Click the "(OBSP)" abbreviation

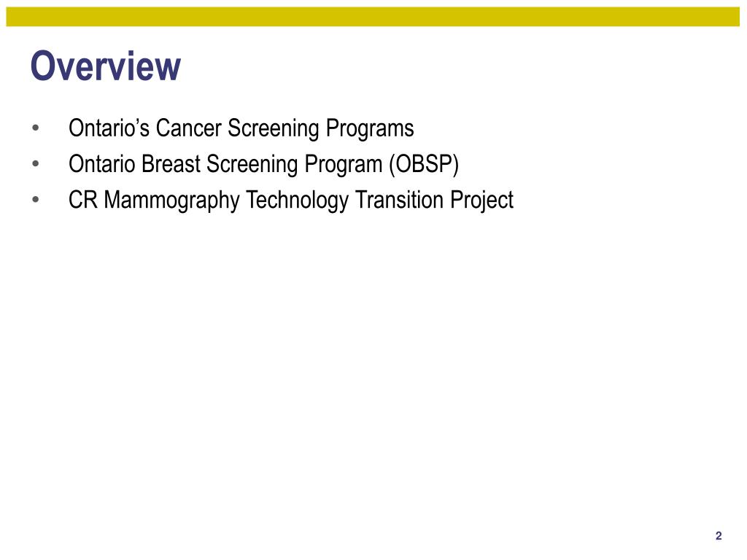tap(423, 165)
